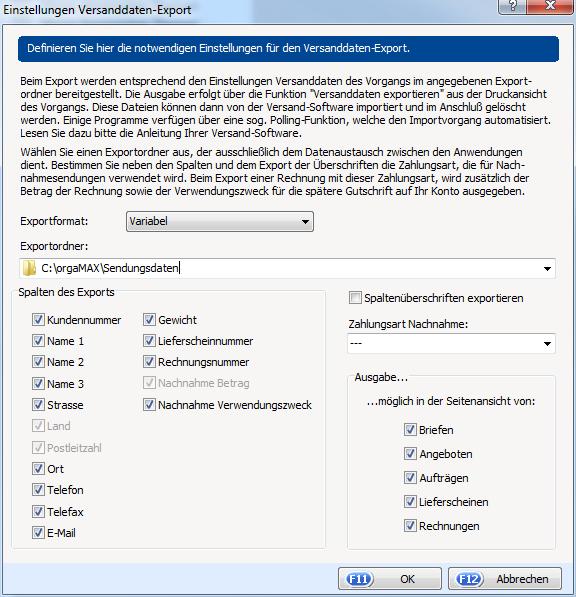Toggle the Telefax column checkbox
576x597 pixels.
coord(38,511)
